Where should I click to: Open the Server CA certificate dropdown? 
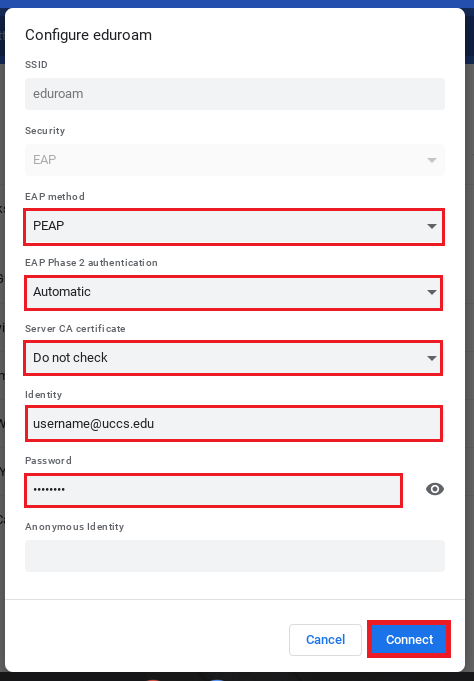pos(234,358)
